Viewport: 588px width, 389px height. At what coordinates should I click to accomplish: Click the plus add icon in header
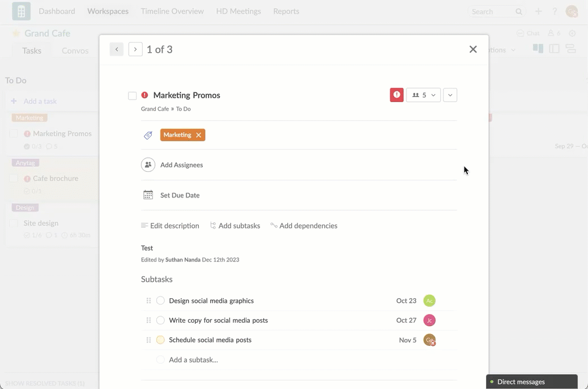click(539, 11)
